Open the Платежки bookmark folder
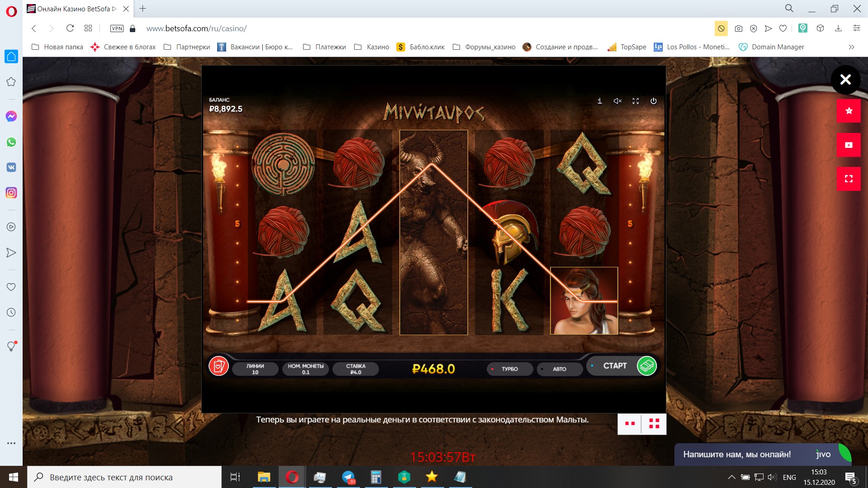The height and width of the screenshot is (488, 868). pos(324,47)
